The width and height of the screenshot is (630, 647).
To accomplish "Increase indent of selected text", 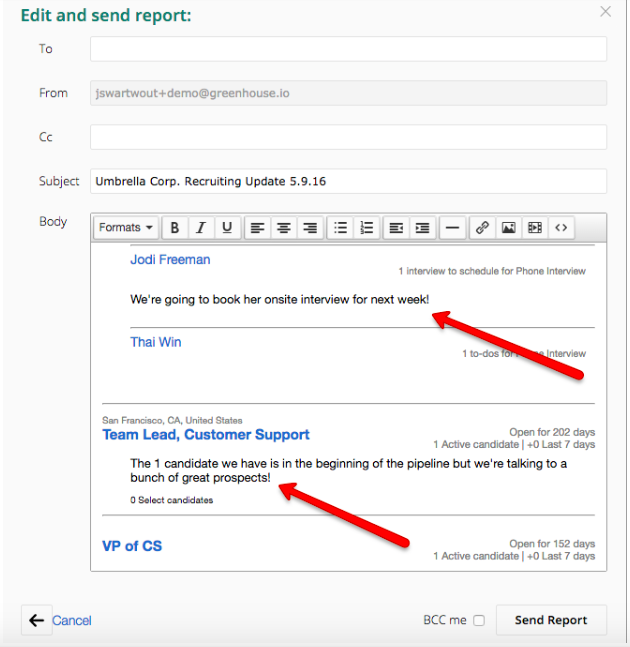I will coord(422,227).
